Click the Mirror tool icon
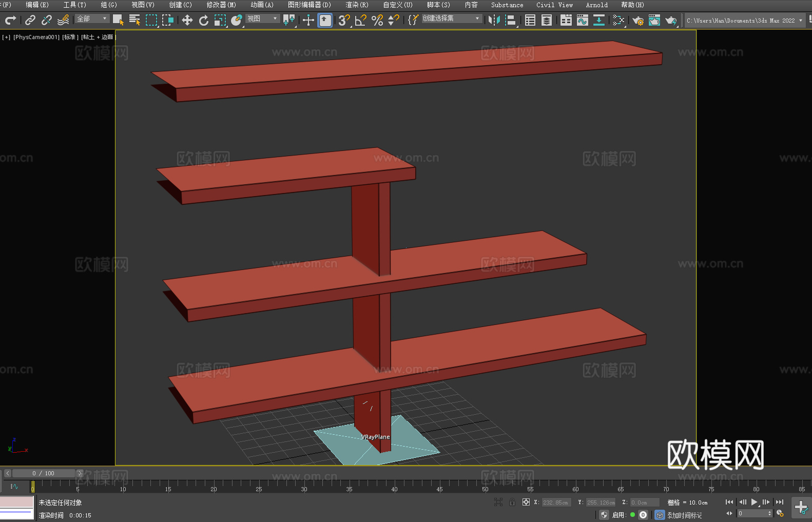 tap(494, 20)
